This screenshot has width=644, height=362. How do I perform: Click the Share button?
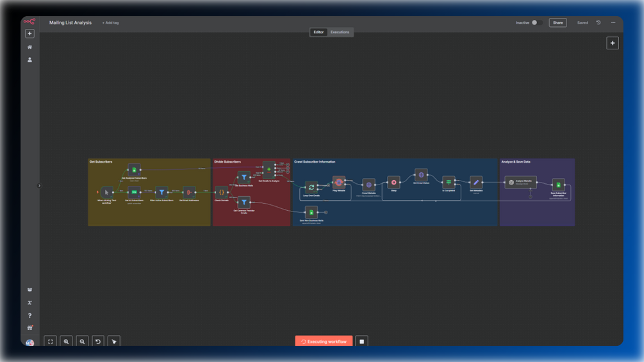(557, 22)
